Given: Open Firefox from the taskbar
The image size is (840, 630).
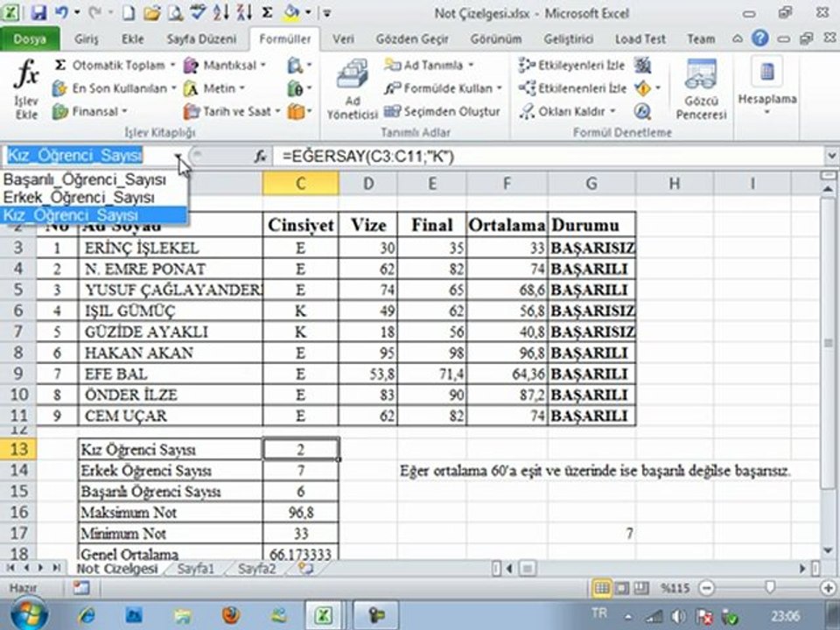Looking at the screenshot, I should [x=230, y=615].
